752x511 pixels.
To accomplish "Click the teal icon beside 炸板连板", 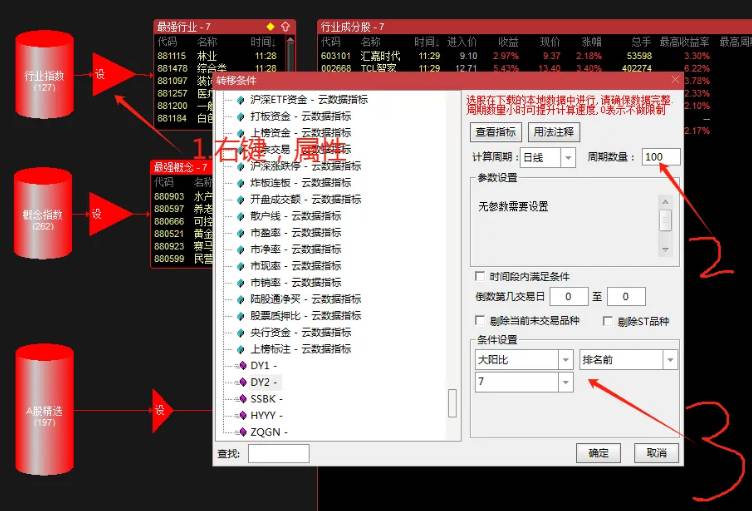I will click(241, 183).
